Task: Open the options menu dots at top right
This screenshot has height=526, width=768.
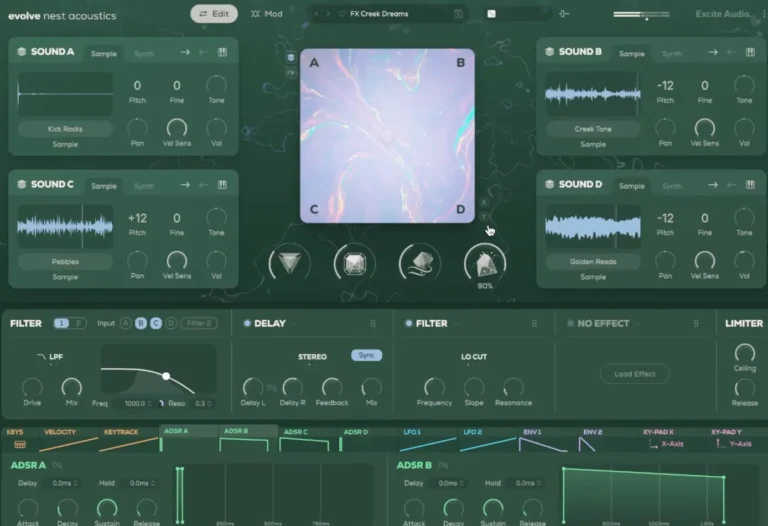Action: pyautogui.click(x=763, y=14)
